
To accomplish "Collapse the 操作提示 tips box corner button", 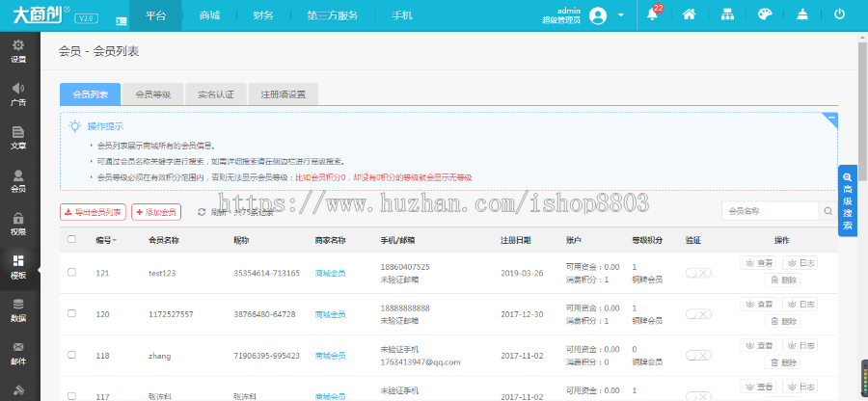I will pyautogui.click(x=830, y=119).
